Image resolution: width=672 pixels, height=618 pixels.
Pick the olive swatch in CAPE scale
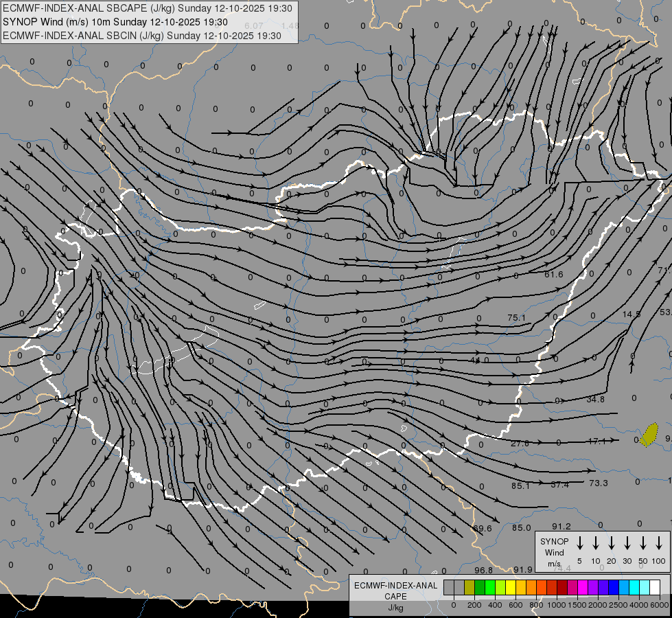pos(470,587)
